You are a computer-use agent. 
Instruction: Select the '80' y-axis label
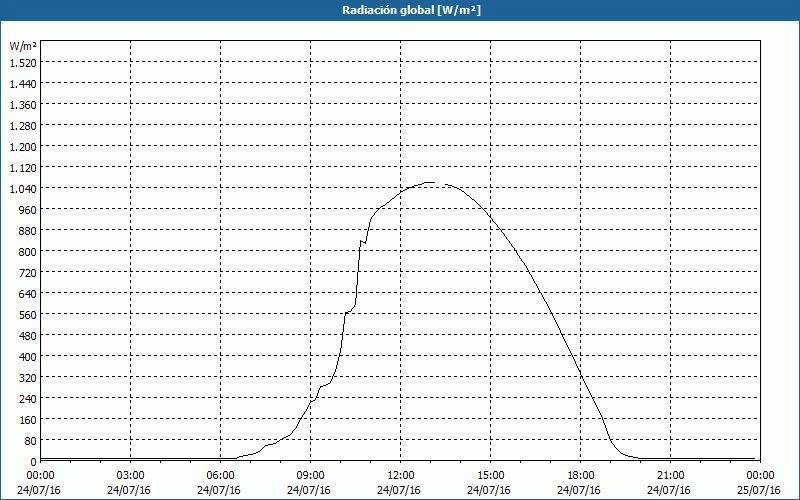[x=30, y=440]
